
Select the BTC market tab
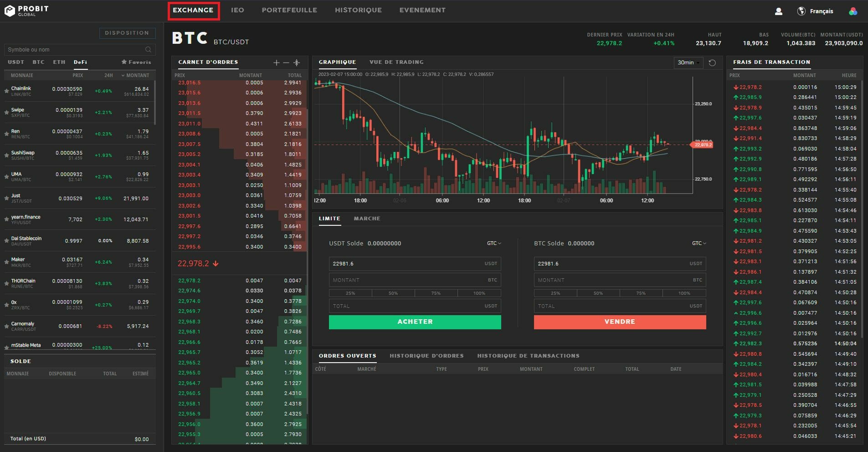coord(39,62)
